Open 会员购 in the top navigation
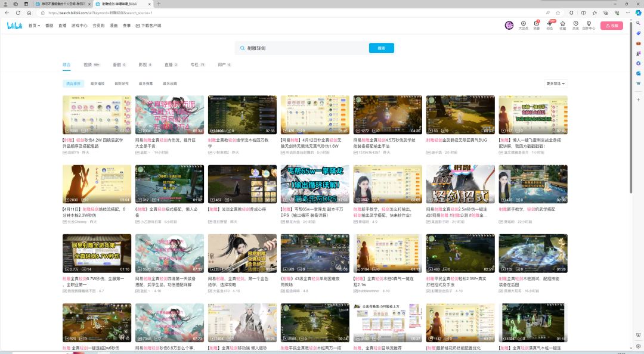644x354 pixels. 98,26
